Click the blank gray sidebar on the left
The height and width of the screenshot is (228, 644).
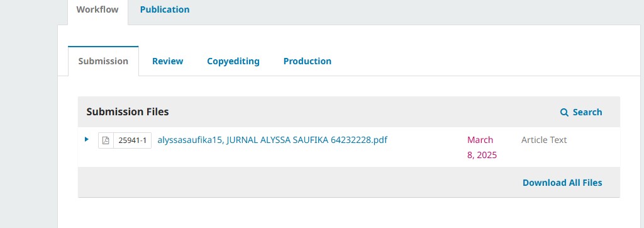coord(28,123)
